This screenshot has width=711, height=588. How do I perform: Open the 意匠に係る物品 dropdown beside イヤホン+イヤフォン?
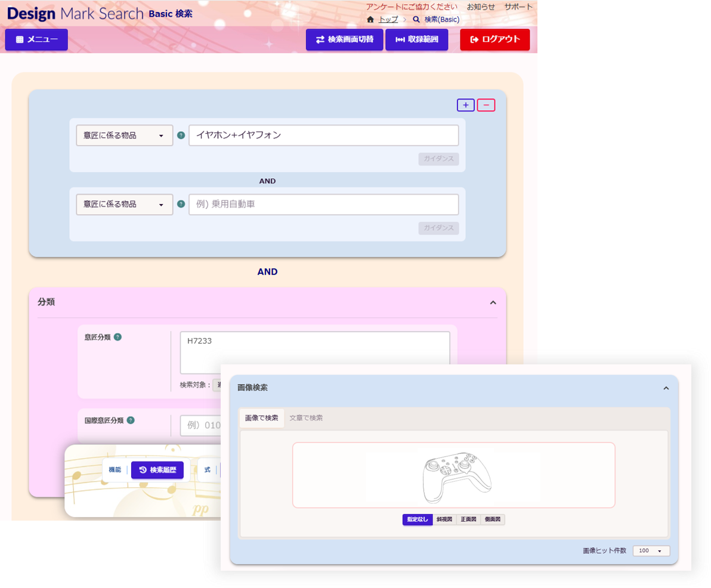click(x=124, y=135)
